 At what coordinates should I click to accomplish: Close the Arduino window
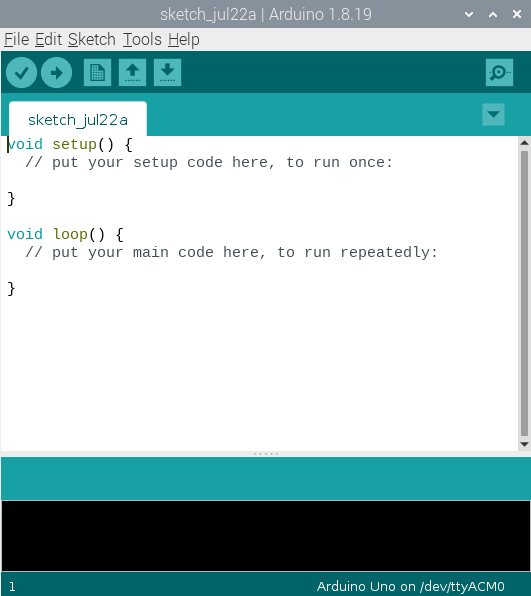pos(517,14)
